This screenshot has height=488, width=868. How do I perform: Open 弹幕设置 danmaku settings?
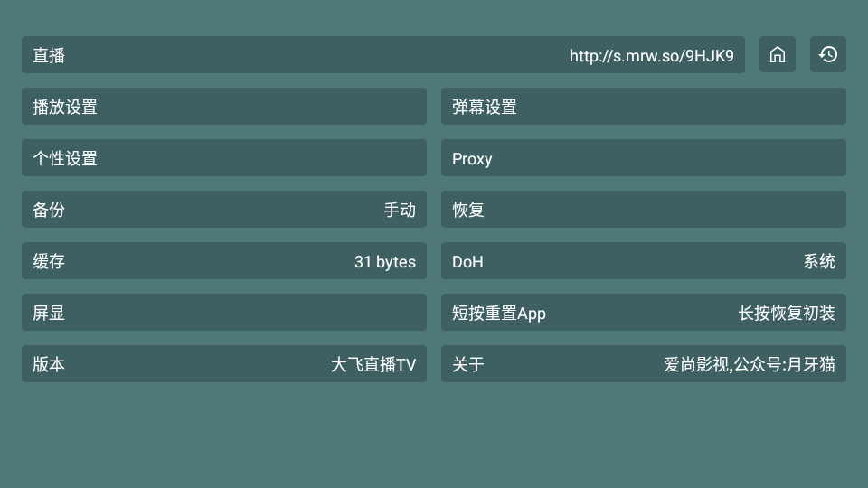tap(643, 107)
